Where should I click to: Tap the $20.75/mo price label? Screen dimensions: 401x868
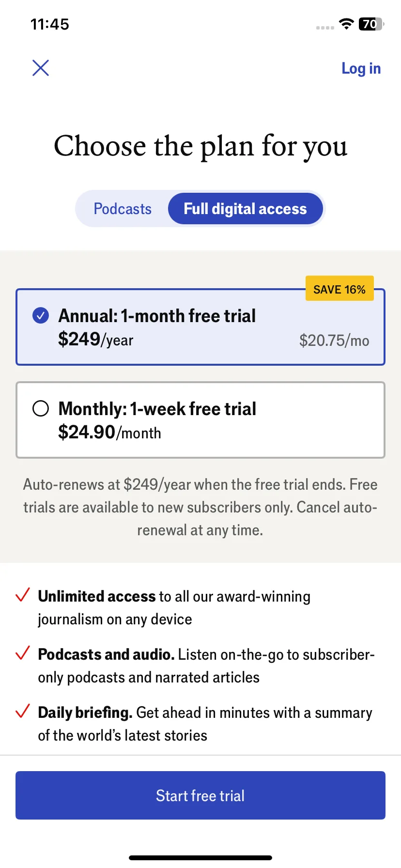coord(334,341)
